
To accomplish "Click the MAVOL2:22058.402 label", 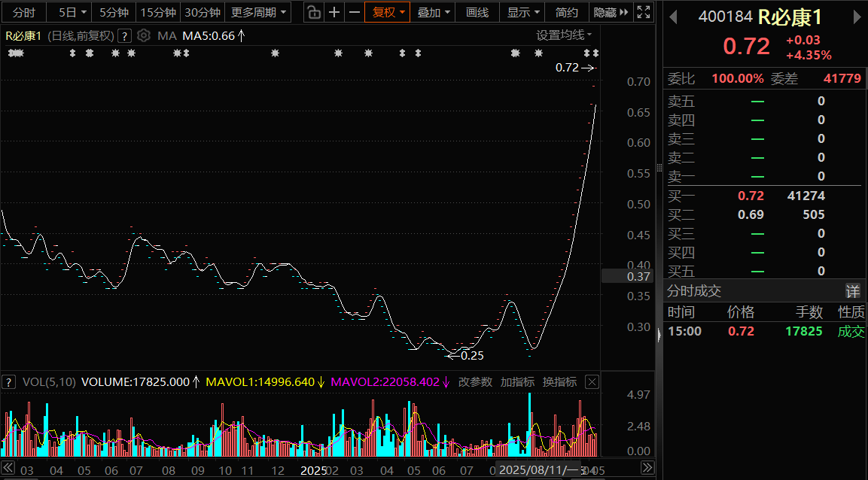I will click(x=385, y=382).
